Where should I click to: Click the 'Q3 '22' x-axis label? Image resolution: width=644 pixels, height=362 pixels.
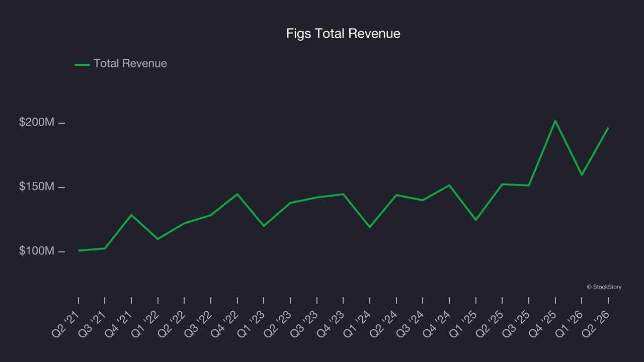click(x=199, y=324)
